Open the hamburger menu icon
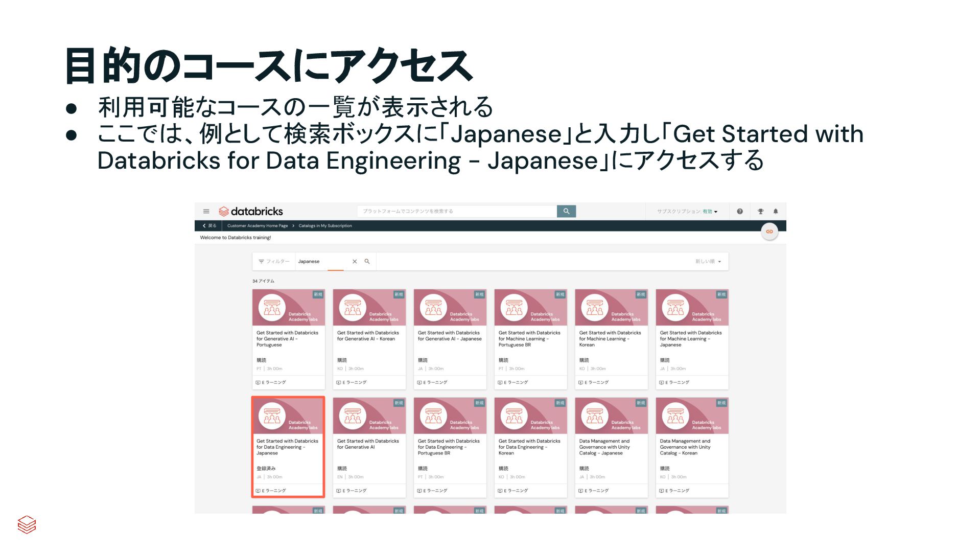Screen dimensions: 980x552 pos(206,211)
